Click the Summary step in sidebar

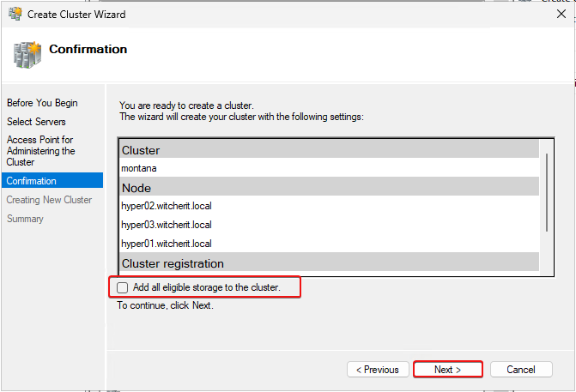(25, 219)
